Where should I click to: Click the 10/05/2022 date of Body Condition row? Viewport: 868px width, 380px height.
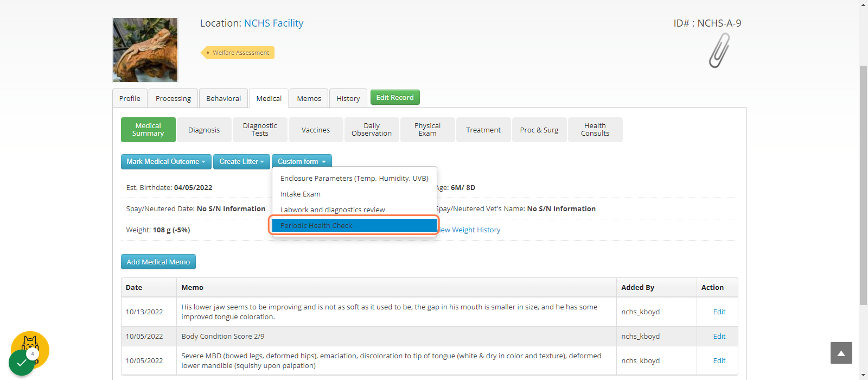coord(144,336)
